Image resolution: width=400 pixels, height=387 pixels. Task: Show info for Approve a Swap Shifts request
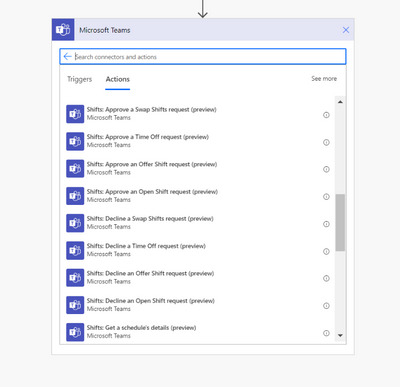click(x=326, y=115)
